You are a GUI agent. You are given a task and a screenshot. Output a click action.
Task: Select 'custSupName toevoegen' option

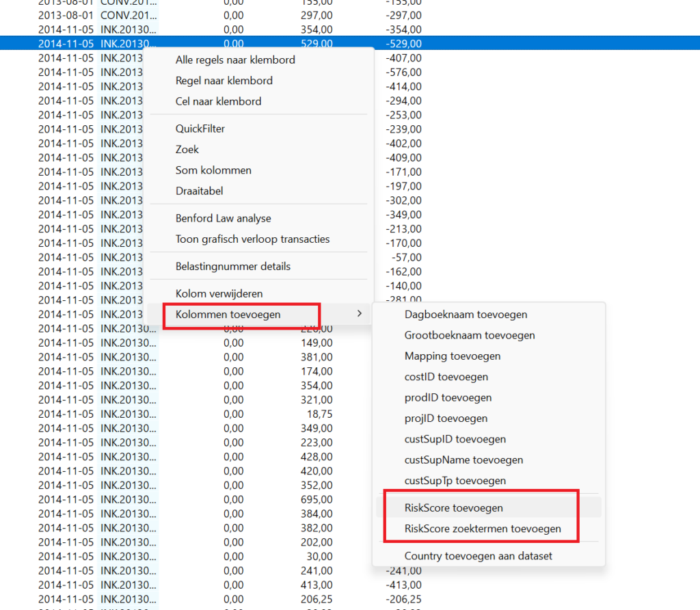[463, 460]
